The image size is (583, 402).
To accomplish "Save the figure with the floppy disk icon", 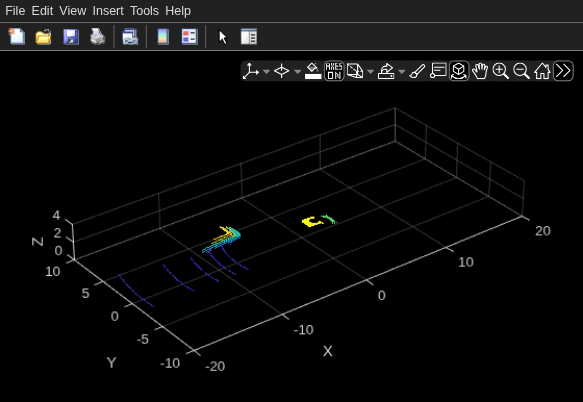I will tap(71, 36).
